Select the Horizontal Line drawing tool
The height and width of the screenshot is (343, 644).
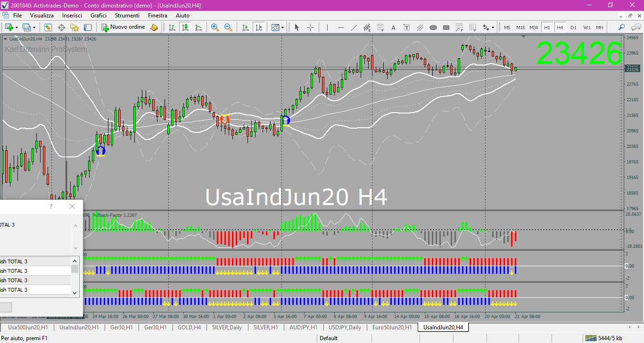(x=340, y=27)
